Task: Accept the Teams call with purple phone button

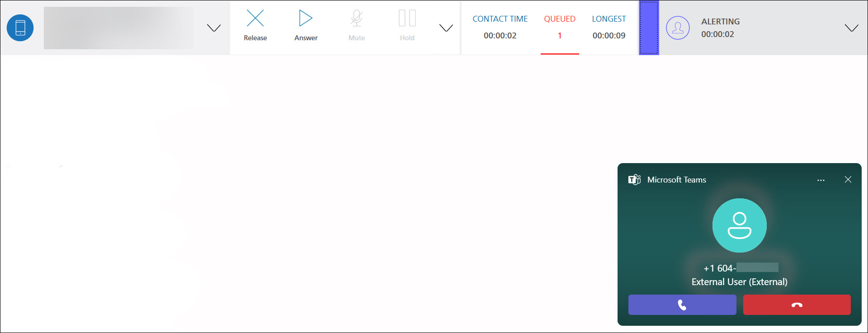Action: click(x=682, y=305)
